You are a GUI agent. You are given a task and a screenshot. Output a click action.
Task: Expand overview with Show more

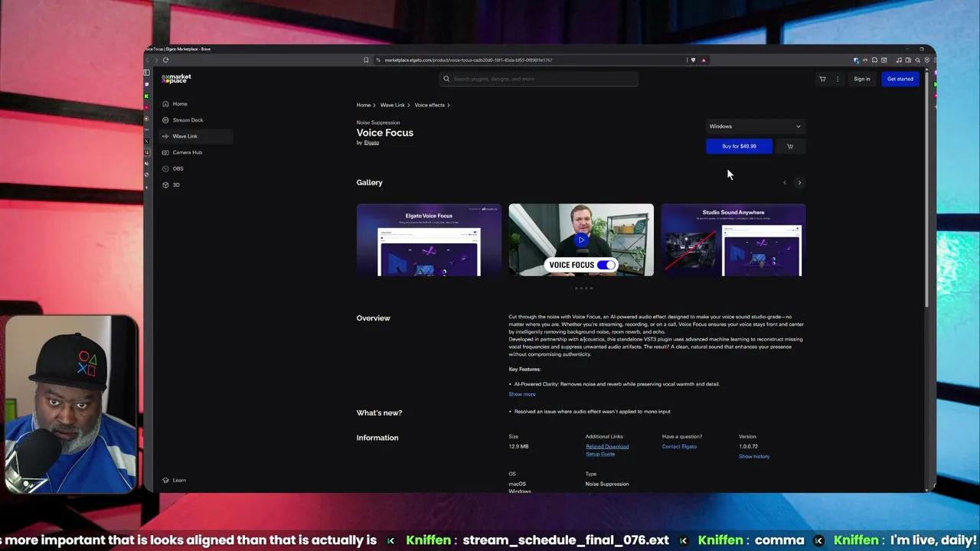tap(522, 394)
